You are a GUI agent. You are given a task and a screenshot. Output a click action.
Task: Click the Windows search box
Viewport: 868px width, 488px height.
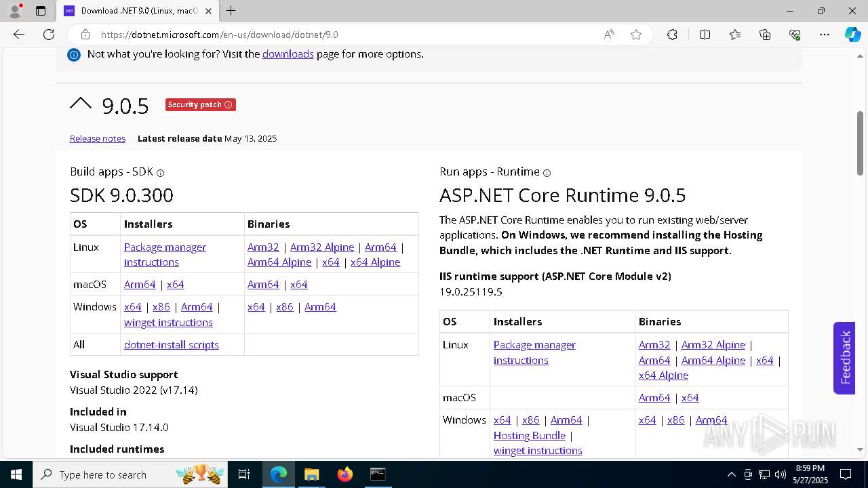[x=130, y=474]
